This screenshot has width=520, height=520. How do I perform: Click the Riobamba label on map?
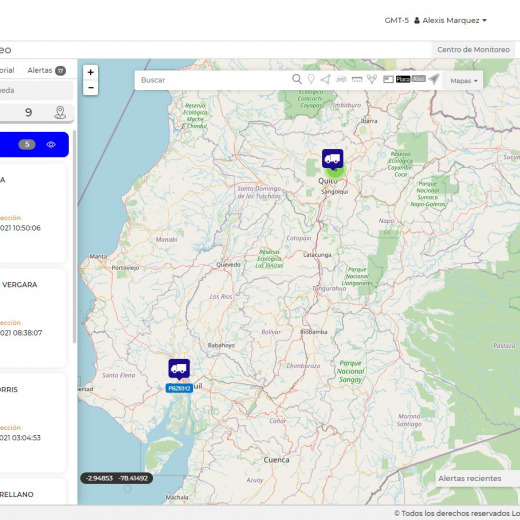pyautogui.click(x=313, y=332)
